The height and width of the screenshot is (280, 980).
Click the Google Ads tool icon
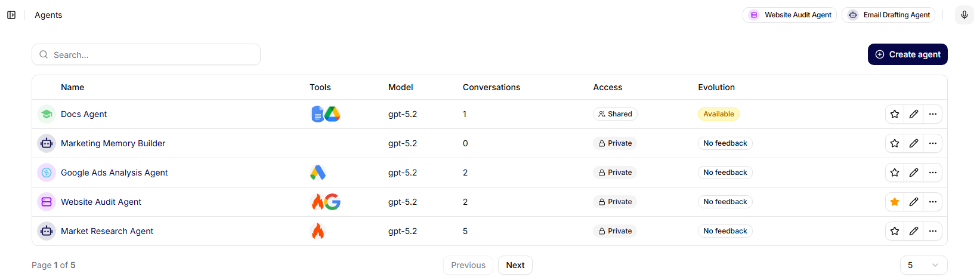click(x=318, y=173)
